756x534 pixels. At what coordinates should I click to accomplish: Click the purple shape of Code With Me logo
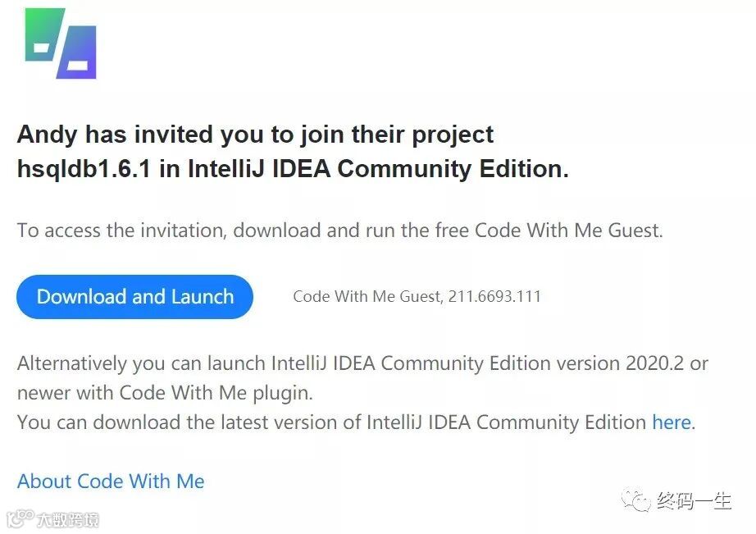coord(78,52)
